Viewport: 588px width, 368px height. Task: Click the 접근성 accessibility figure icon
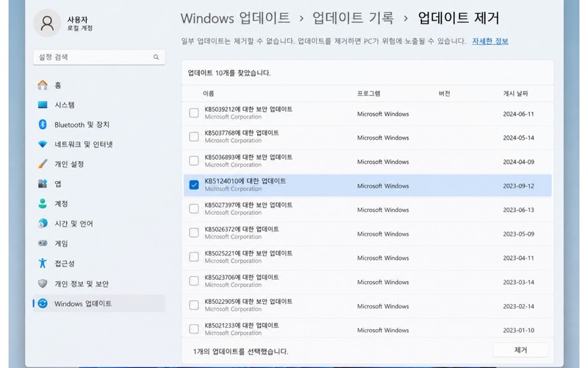click(43, 263)
